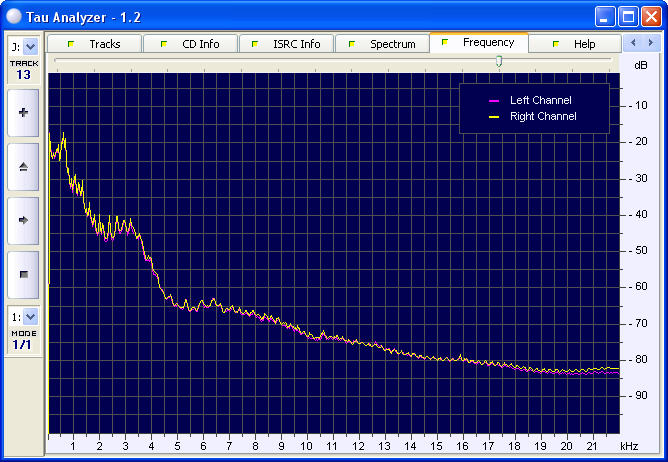Screen dimensions: 668x462
Task: Click the green marker icon on CD Info tab
Action: tap(164, 43)
